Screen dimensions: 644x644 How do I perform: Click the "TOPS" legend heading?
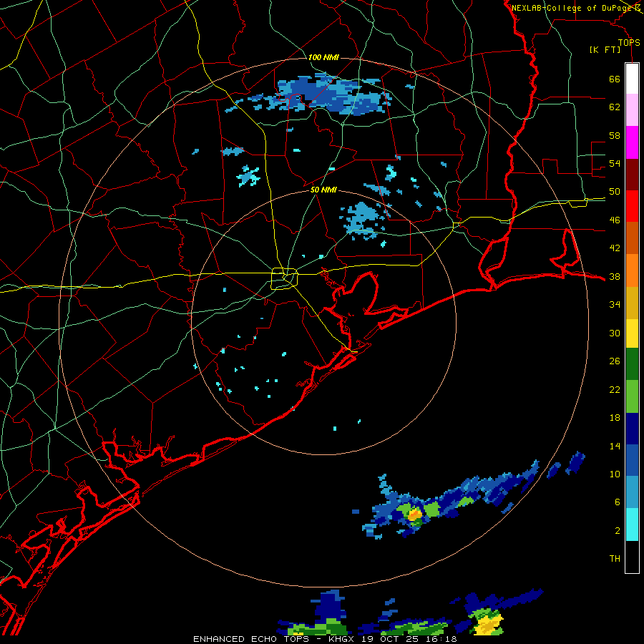pyautogui.click(x=629, y=43)
